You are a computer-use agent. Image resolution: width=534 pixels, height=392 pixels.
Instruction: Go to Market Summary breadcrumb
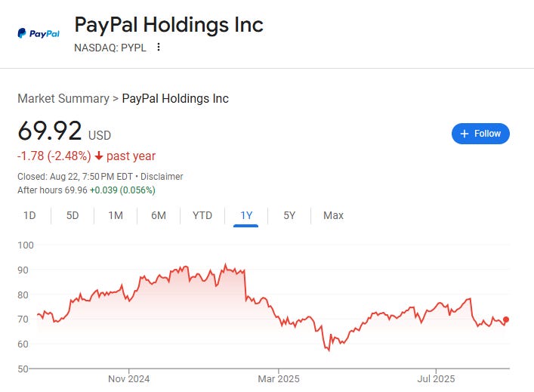63,99
